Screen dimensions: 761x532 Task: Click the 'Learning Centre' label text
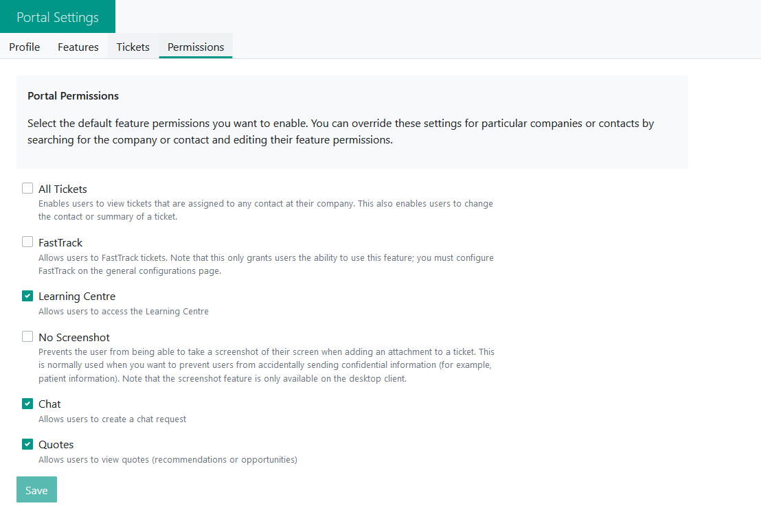click(x=77, y=297)
